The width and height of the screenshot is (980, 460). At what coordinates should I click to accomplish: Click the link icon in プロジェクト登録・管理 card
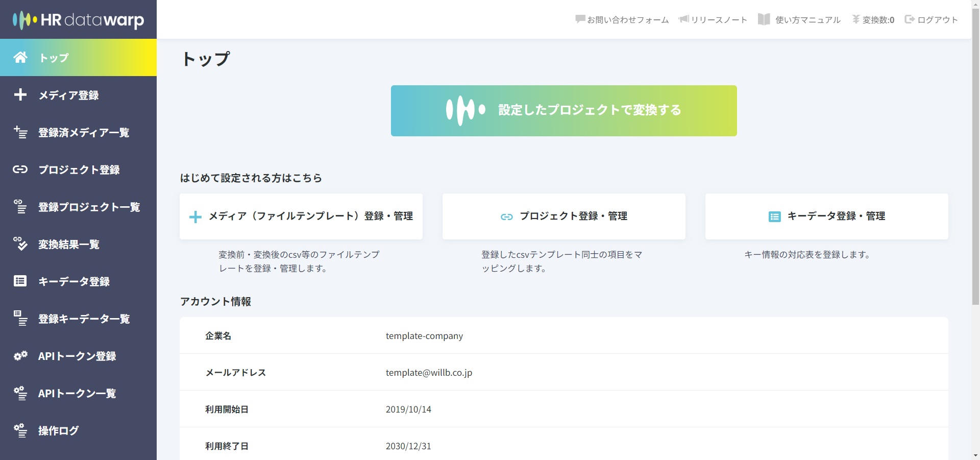(507, 217)
